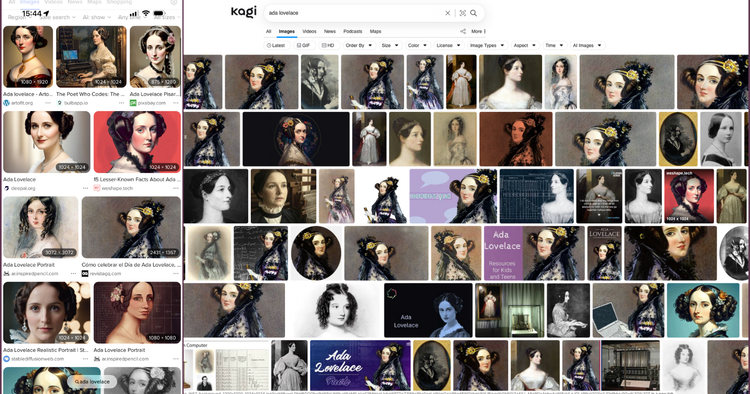Open 'Cómo celebrar el Día de Ada Lovelace' title
The height and width of the screenshot is (394, 750).
pyautogui.click(x=131, y=264)
